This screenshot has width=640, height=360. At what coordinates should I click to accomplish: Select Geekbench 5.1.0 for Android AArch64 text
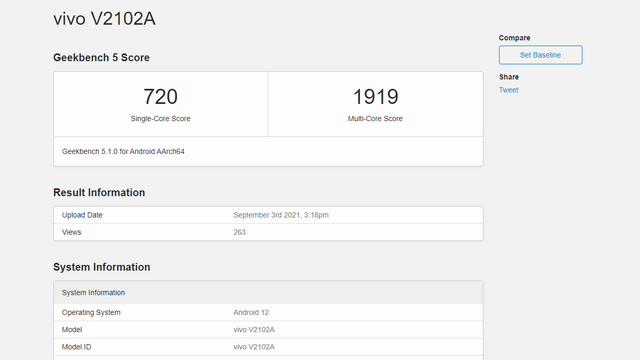[123, 151]
